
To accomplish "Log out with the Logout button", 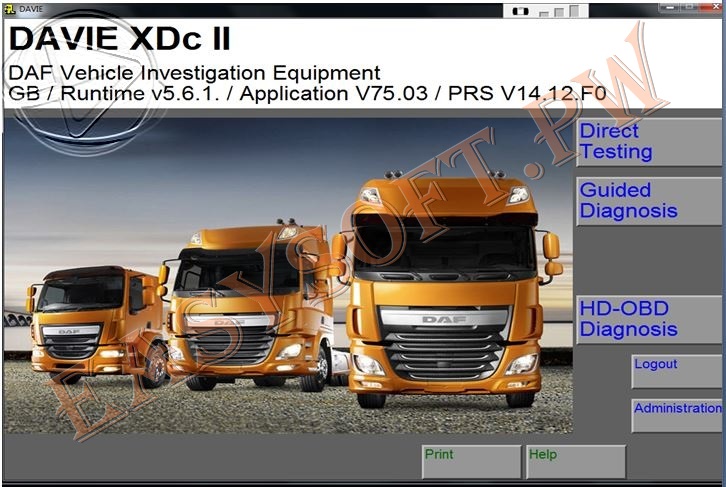I will [676, 371].
